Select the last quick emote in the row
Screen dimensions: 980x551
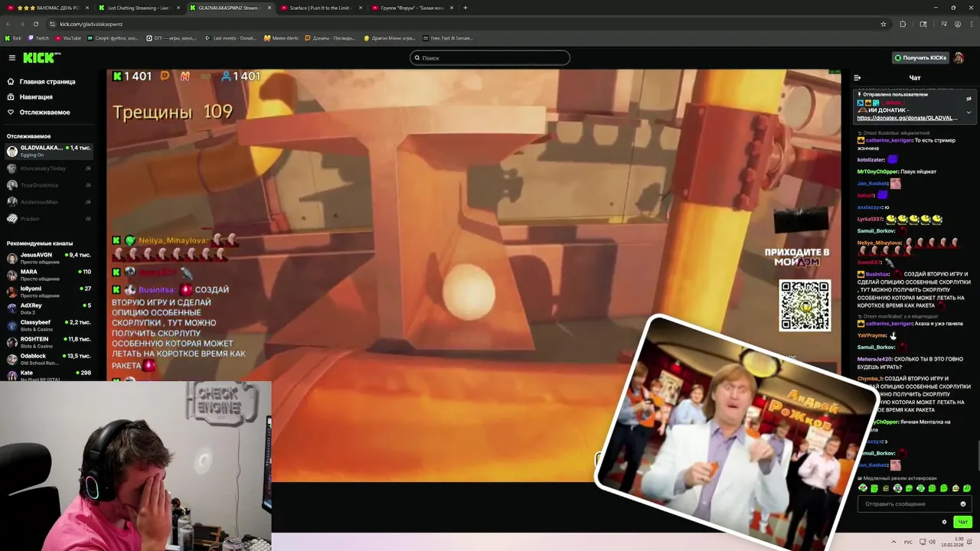(967, 488)
